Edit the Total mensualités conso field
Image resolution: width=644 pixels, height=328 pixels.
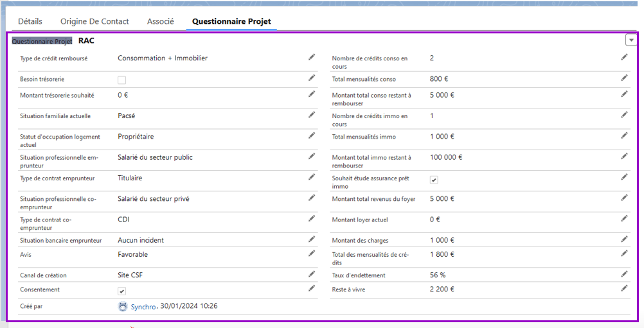(x=624, y=78)
